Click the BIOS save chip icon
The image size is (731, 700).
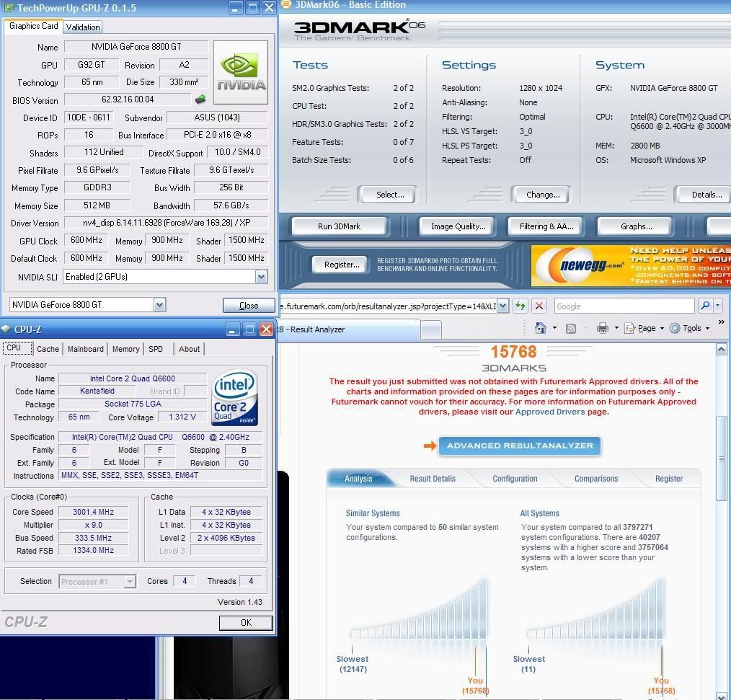200,99
